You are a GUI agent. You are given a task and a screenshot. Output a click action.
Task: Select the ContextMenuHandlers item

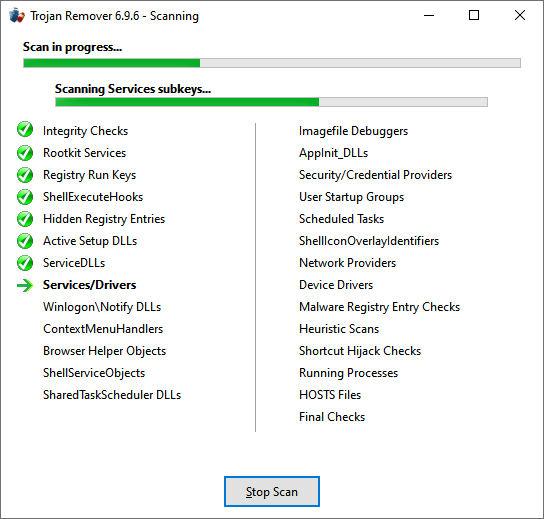[x=103, y=329]
